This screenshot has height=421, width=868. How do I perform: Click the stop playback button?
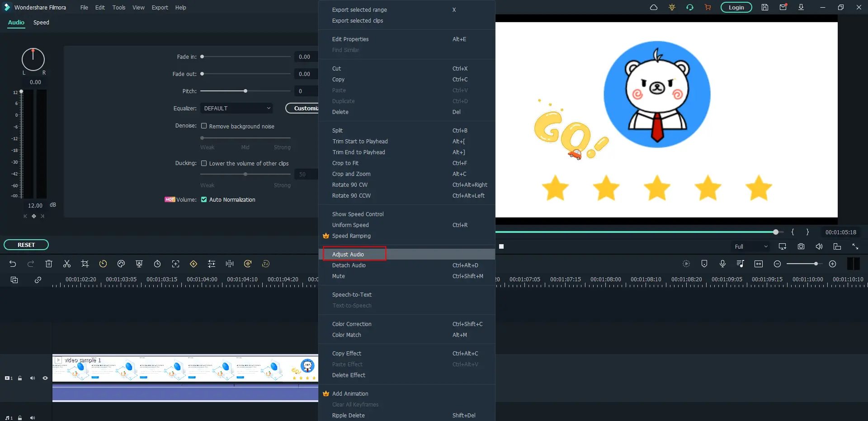click(501, 246)
